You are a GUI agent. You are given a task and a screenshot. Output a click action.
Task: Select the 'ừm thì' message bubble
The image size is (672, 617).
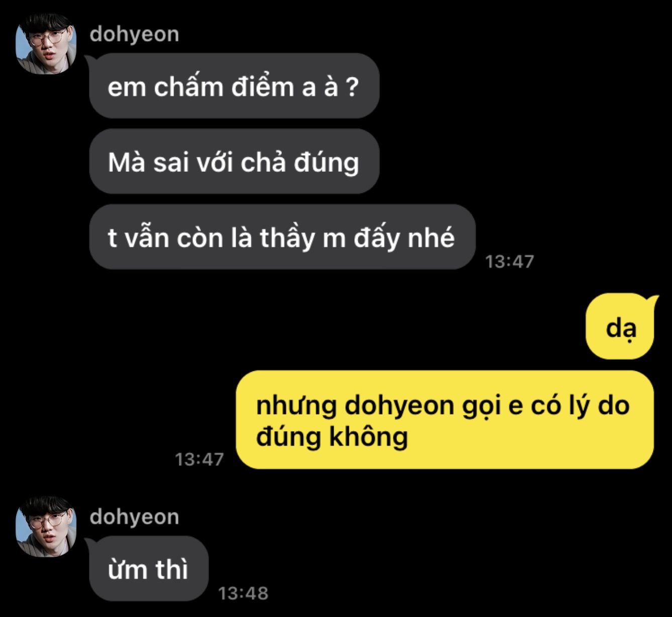149,568
